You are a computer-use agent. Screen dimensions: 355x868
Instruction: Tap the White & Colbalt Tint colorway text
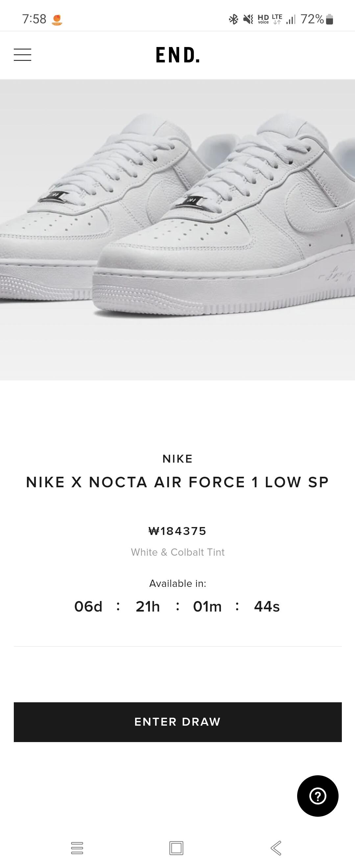[177, 552]
